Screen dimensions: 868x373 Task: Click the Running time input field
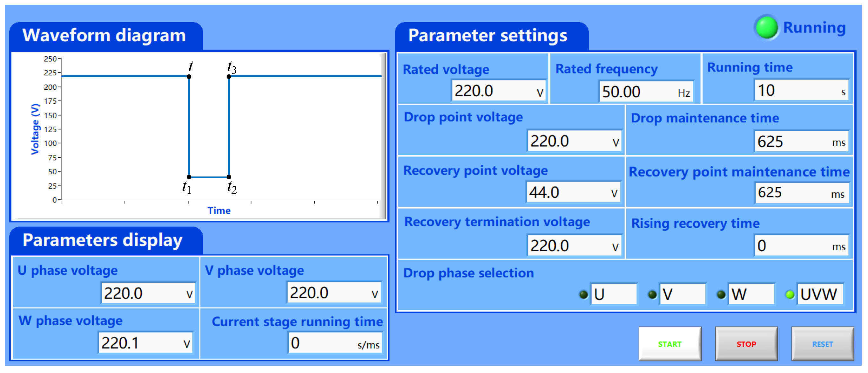tap(801, 90)
